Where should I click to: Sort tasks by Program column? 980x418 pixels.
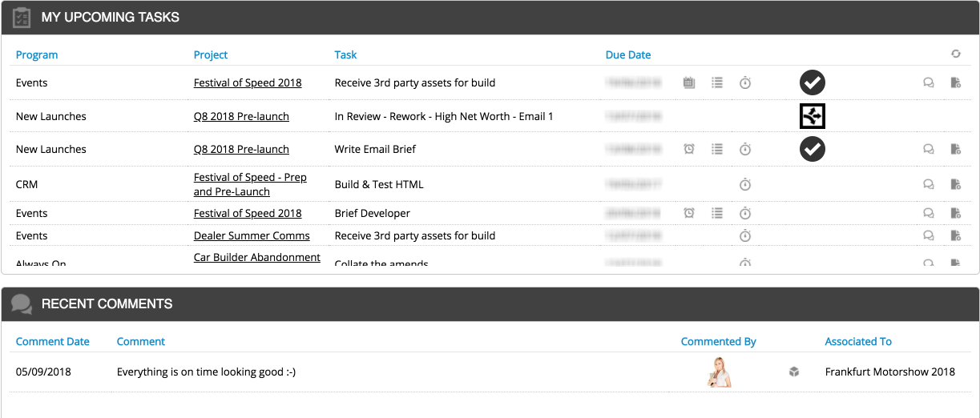[37, 54]
